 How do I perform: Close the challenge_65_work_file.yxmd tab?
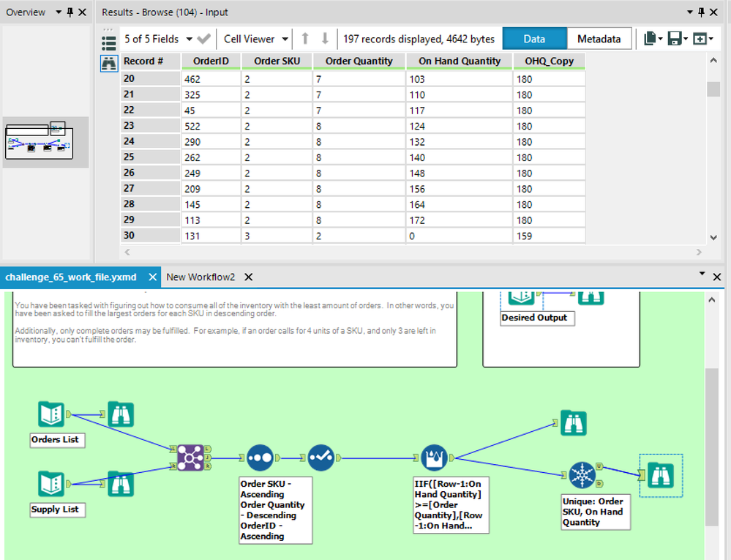[x=152, y=277]
